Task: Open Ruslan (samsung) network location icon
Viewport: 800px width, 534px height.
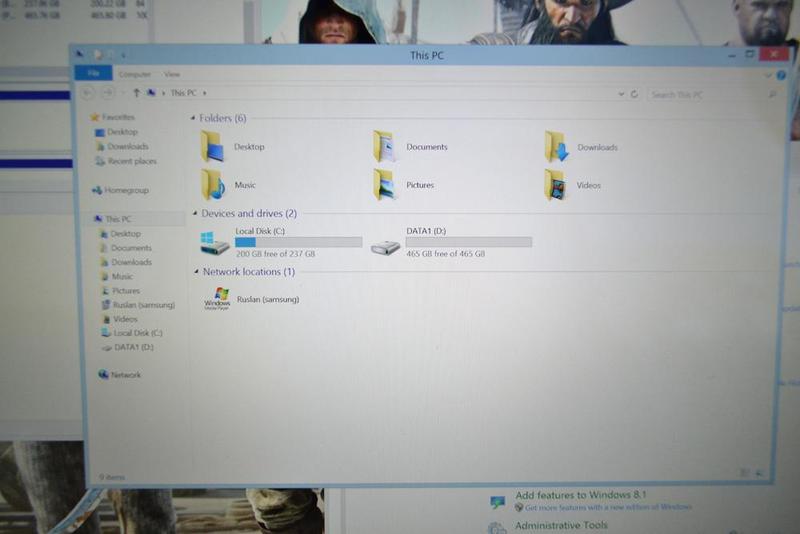Action: pos(217,298)
